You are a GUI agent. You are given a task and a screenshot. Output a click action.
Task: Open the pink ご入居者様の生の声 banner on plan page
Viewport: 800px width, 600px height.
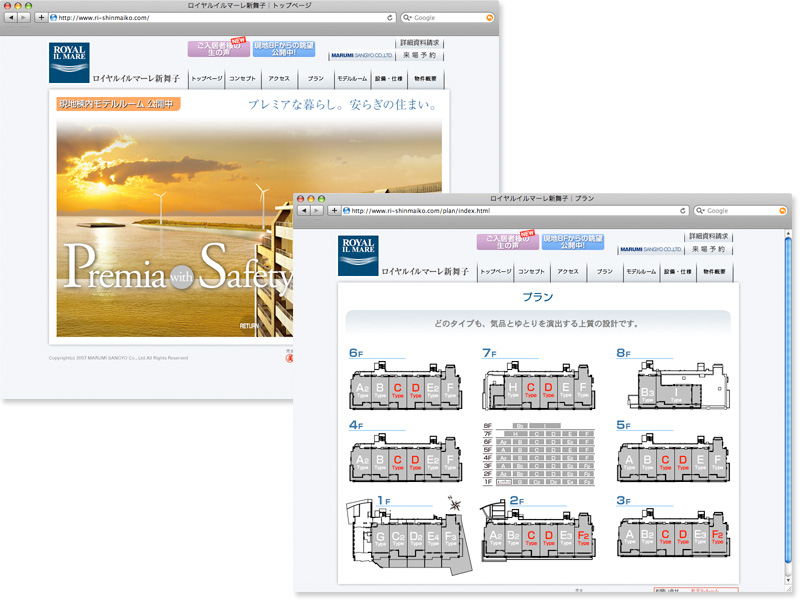(507, 242)
